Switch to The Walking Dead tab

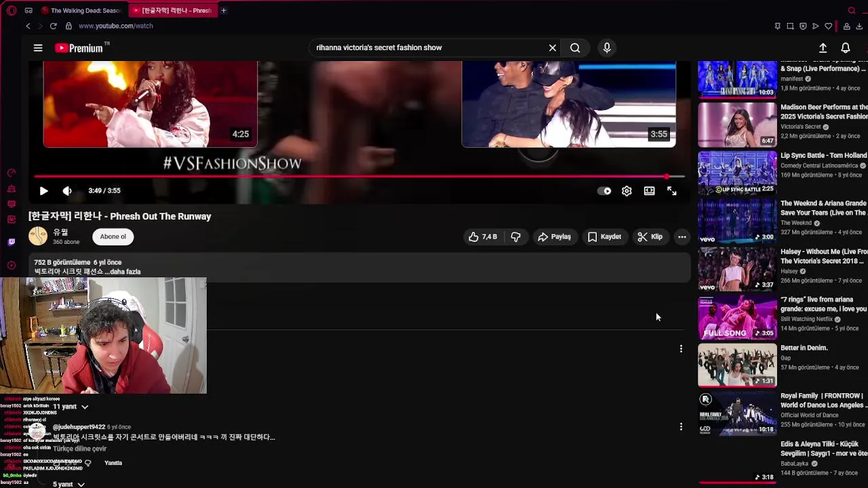tap(81, 10)
